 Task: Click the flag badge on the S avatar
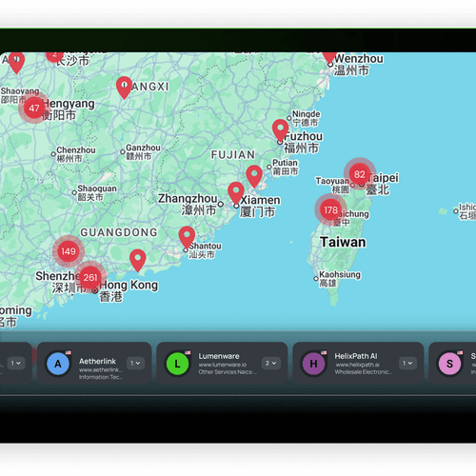pos(460,352)
